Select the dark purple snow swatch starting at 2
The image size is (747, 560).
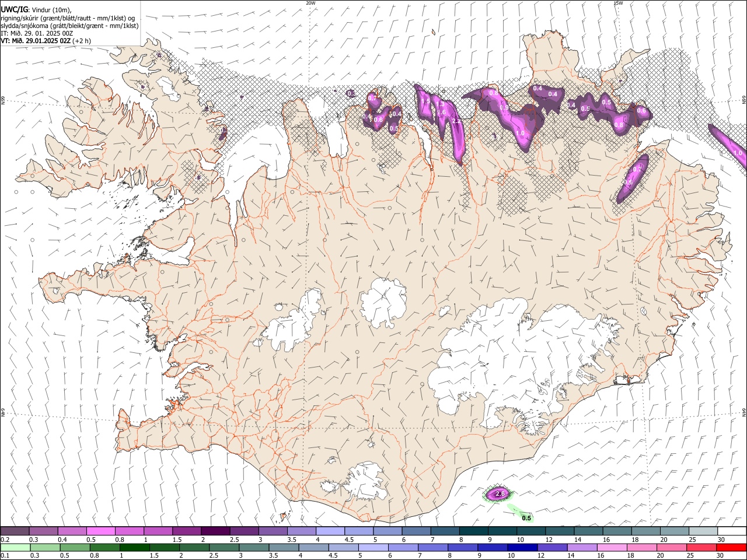215,531
